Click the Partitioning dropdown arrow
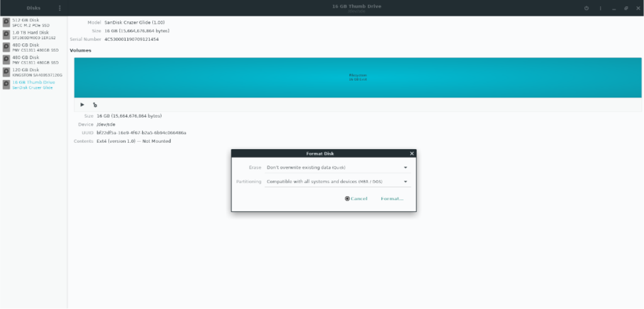Image resolution: width=644 pixels, height=309 pixels. (406, 181)
